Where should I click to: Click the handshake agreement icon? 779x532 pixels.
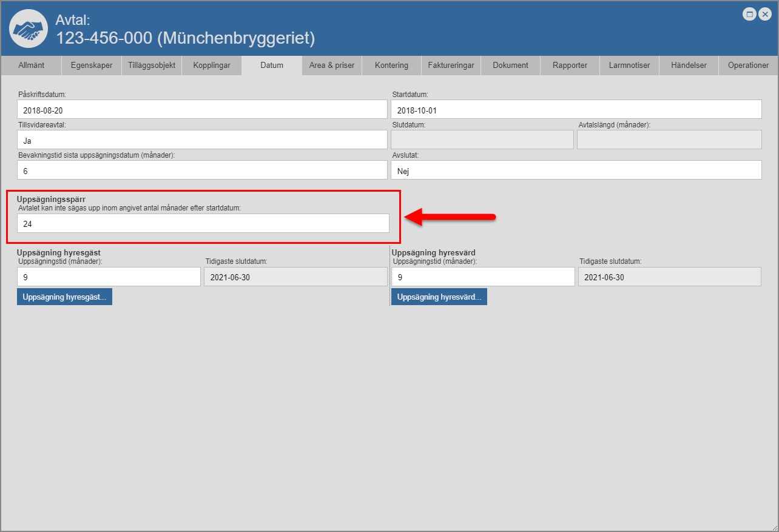point(29,29)
